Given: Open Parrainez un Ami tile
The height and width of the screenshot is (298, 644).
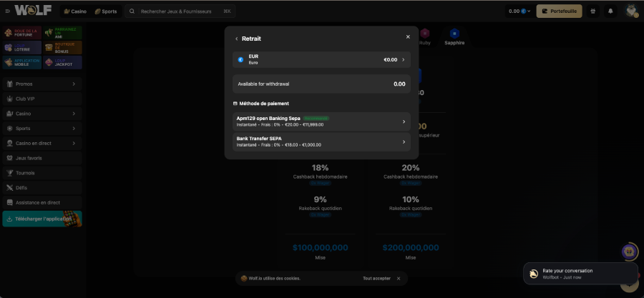Looking at the screenshot, I should click(x=62, y=33).
